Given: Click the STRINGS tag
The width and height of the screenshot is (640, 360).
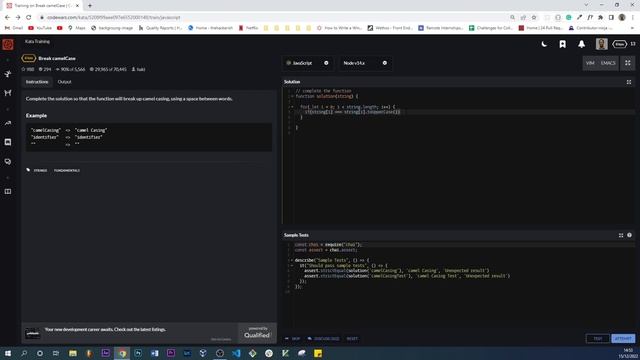Looking at the screenshot, I should point(40,171).
